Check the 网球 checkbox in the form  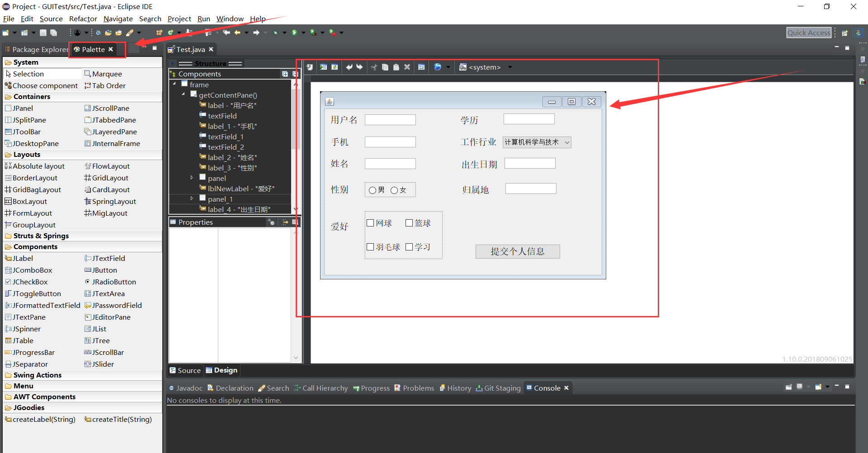click(370, 222)
